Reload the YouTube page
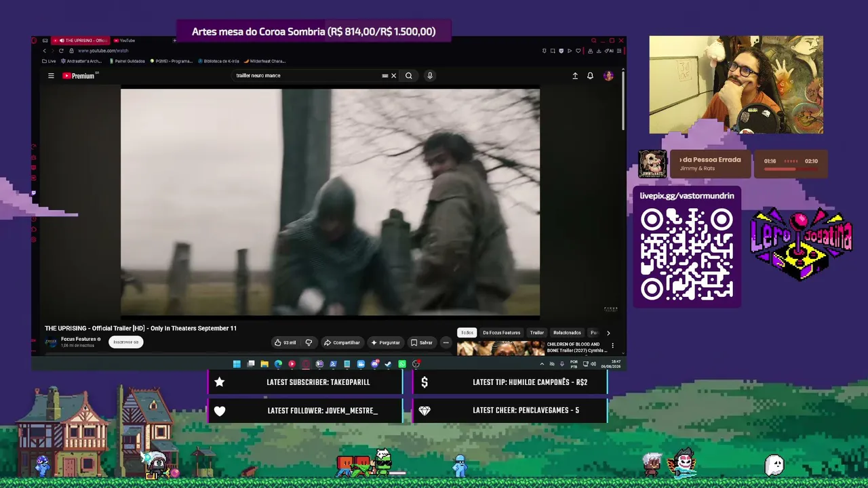This screenshot has width=868, height=488. tap(61, 51)
